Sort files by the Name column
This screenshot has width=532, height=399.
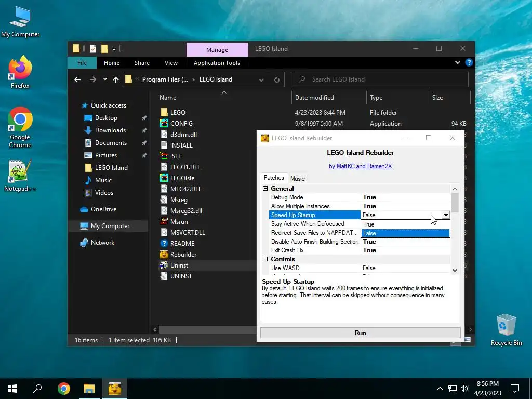tap(224, 97)
